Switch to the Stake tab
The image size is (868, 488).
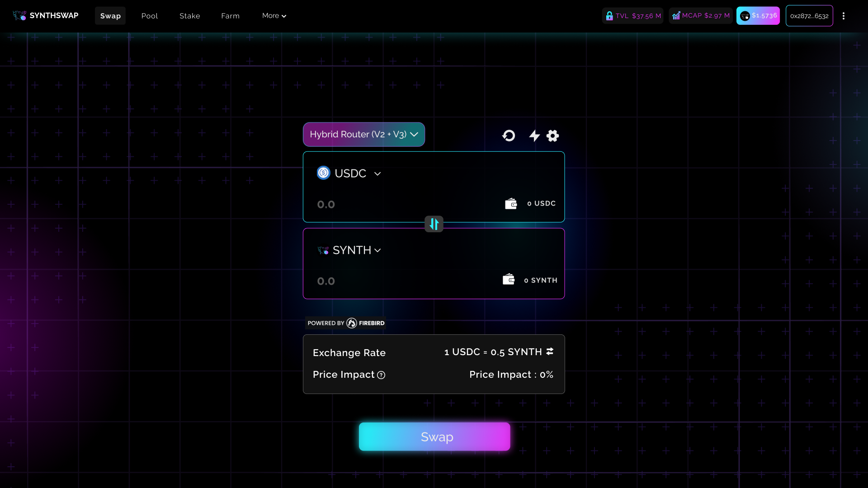coord(189,16)
